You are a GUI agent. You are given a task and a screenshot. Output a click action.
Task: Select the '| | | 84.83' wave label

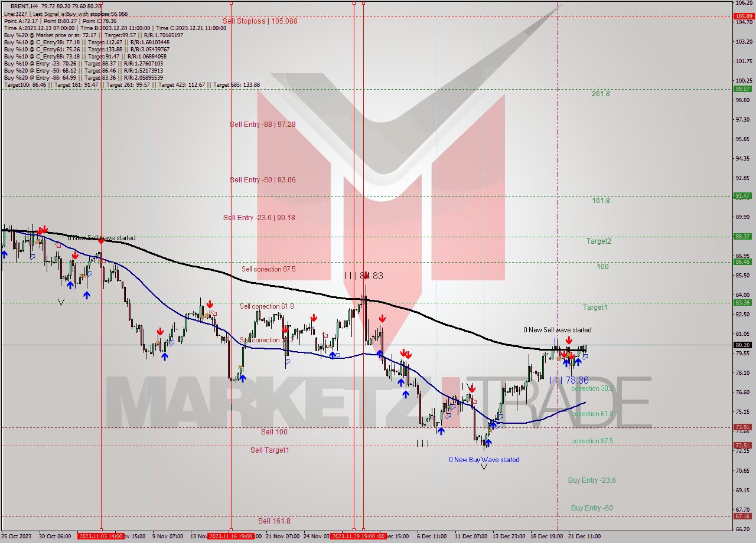point(364,276)
